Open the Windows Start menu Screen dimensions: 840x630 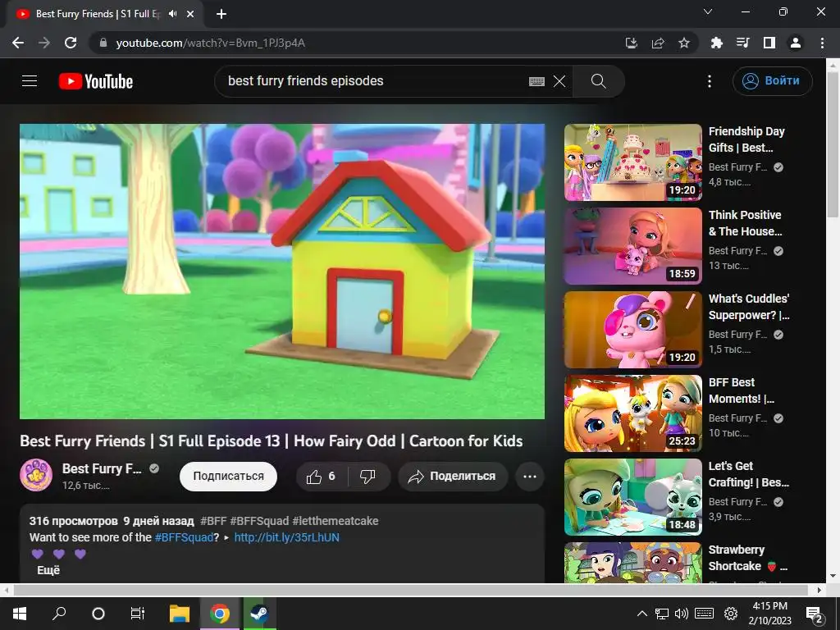pyautogui.click(x=20, y=614)
